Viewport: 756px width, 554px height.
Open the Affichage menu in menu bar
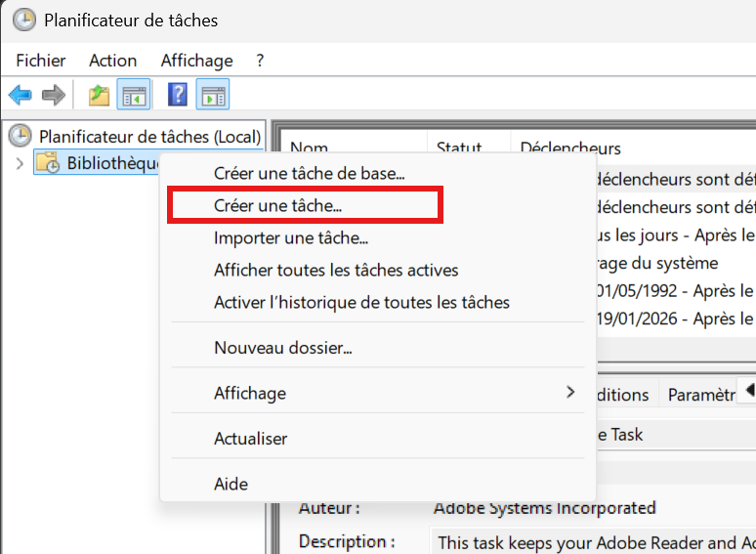point(196,61)
